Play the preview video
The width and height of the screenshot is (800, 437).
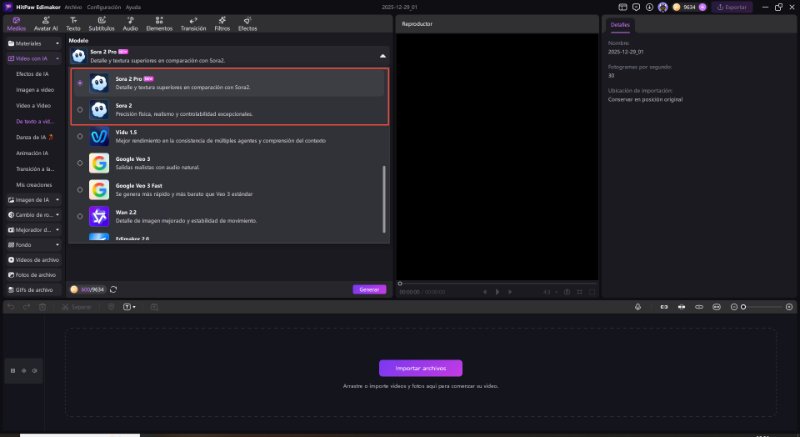coord(497,292)
